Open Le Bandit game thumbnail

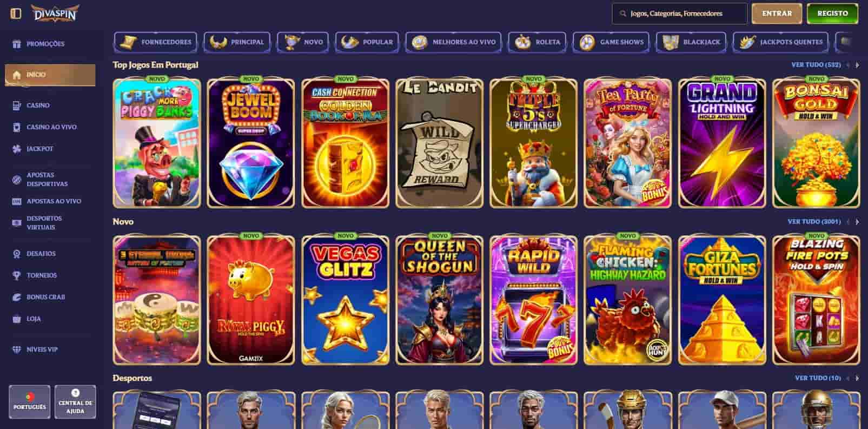(439, 143)
